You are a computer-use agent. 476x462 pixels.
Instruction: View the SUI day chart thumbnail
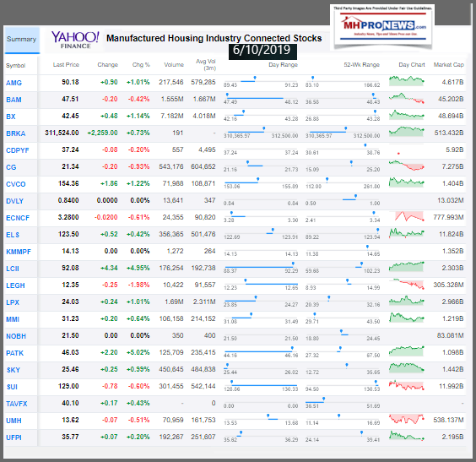407,386
